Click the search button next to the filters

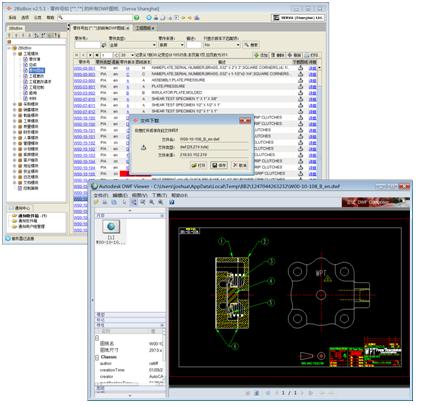[251, 45]
